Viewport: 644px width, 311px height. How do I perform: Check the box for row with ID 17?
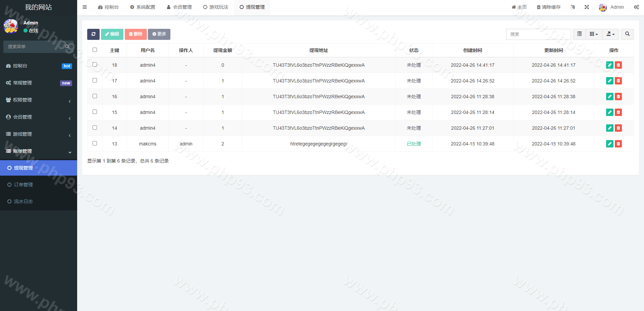[x=95, y=80]
